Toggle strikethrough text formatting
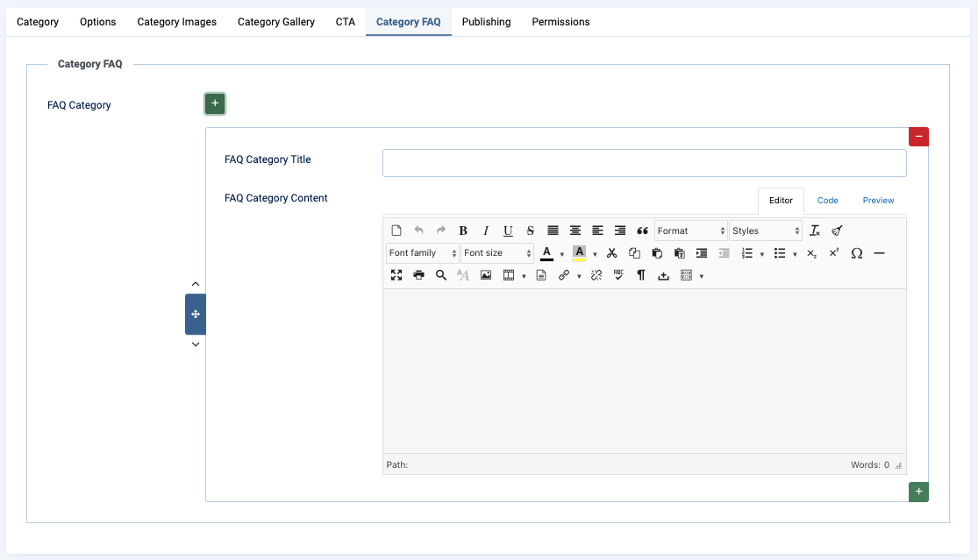The height and width of the screenshot is (560, 978). coord(531,230)
